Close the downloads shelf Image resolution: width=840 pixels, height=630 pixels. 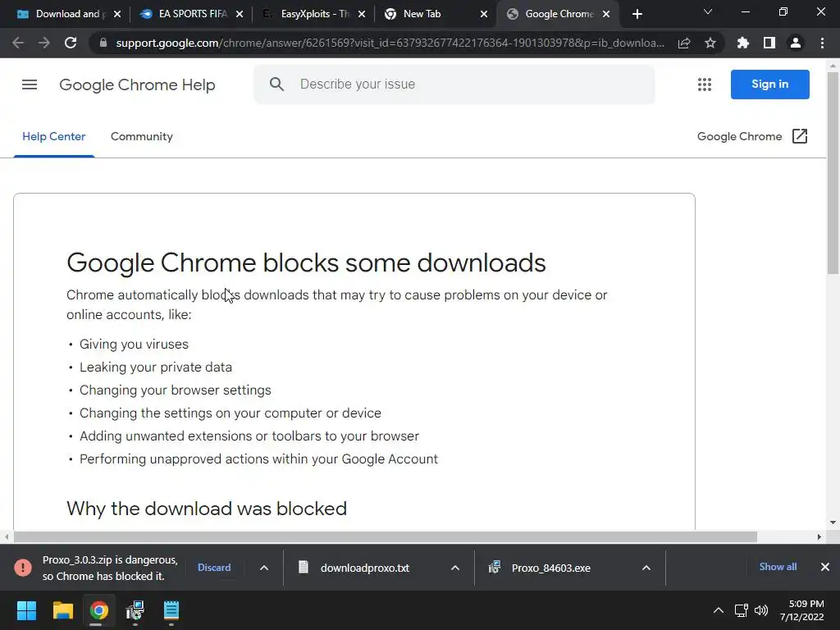(825, 567)
